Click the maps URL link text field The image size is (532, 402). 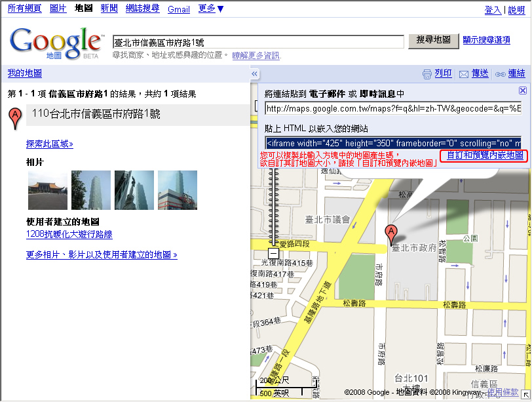click(393, 108)
